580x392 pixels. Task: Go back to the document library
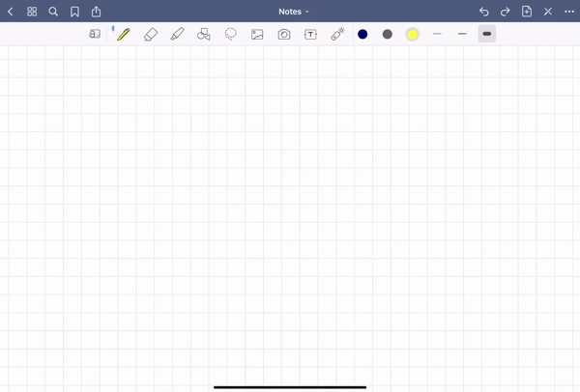[11, 12]
